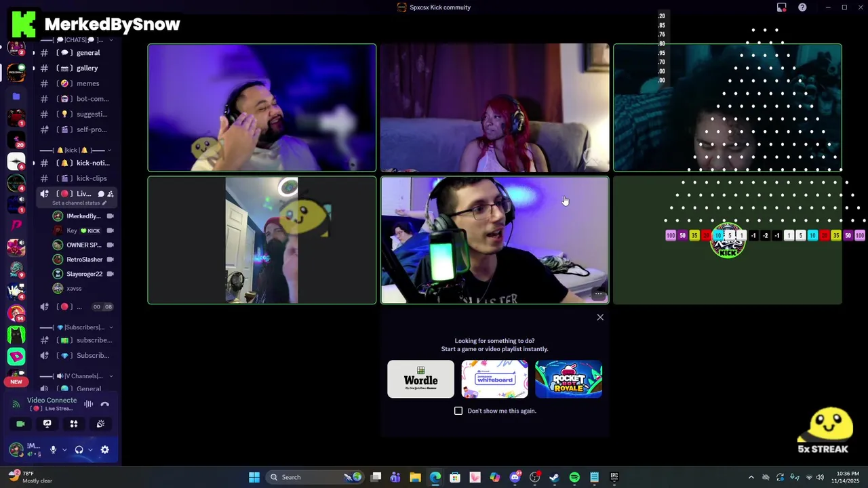
Task: Join the General voice channel
Action: [x=76, y=388]
